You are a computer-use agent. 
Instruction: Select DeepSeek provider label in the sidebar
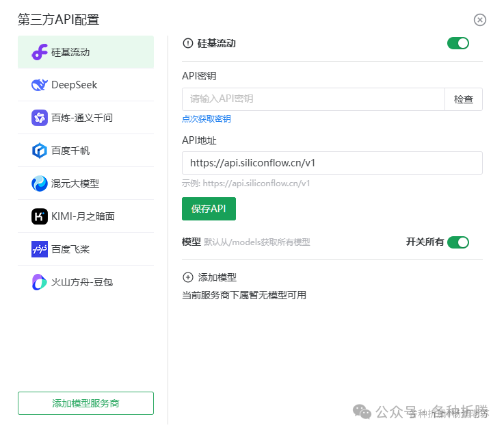pyautogui.click(x=75, y=85)
